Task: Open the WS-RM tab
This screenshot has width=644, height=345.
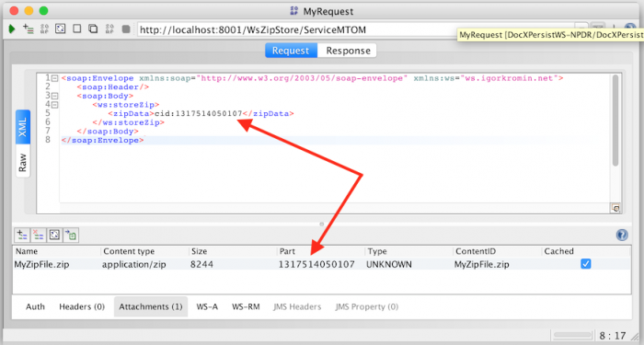Action: pyautogui.click(x=246, y=306)
